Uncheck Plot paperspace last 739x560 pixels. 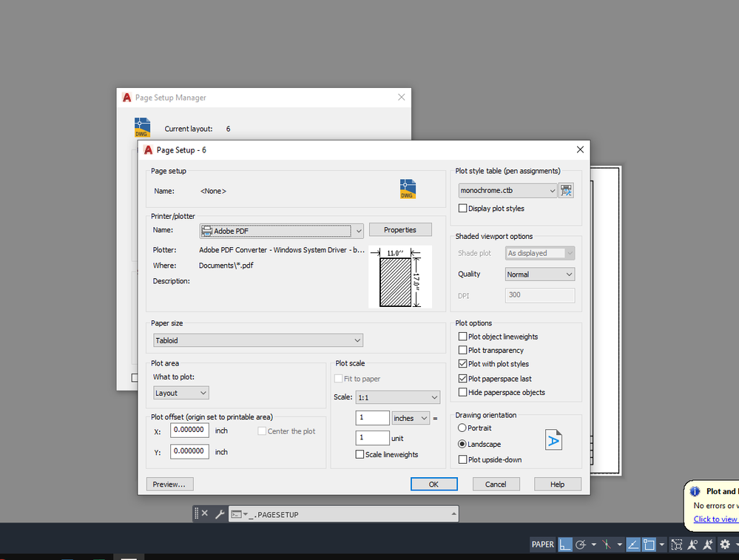(463, 379)
